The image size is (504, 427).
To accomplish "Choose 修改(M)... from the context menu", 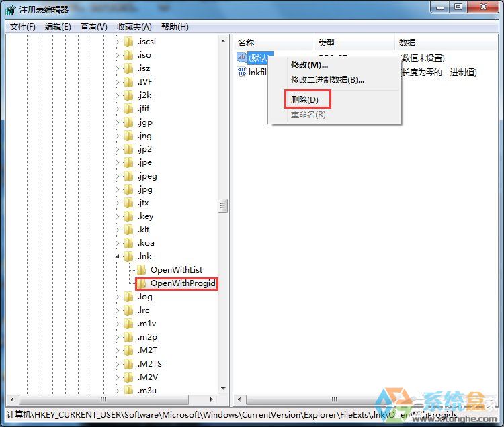I will [308, 65].
